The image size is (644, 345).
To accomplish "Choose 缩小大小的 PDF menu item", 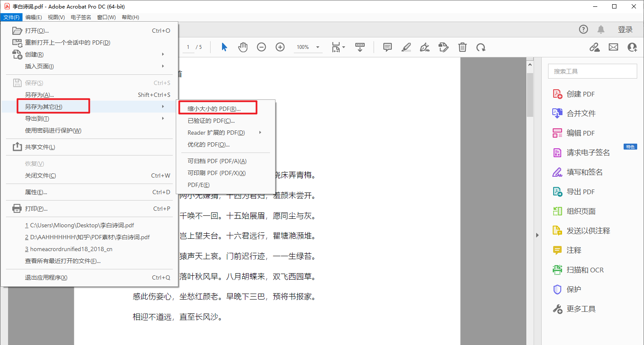I will [x=214, y=109].
